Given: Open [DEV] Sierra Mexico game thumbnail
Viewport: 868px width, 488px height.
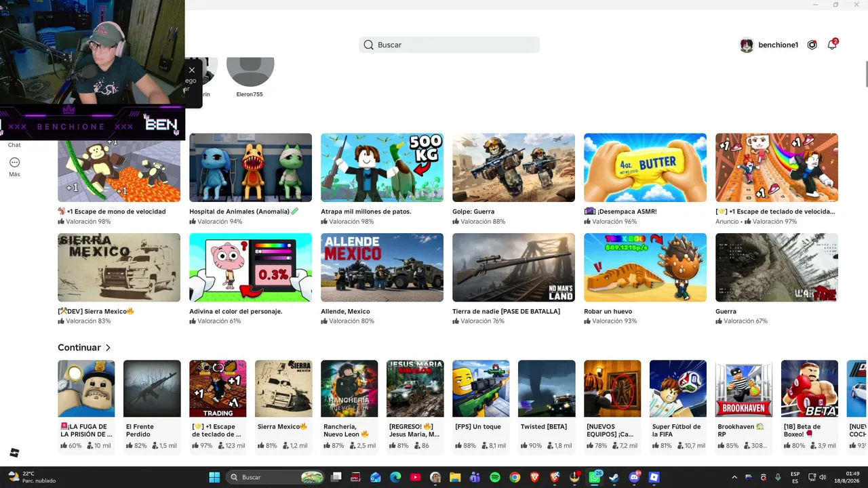Looking at the screenshot, I should coord(119,268).
